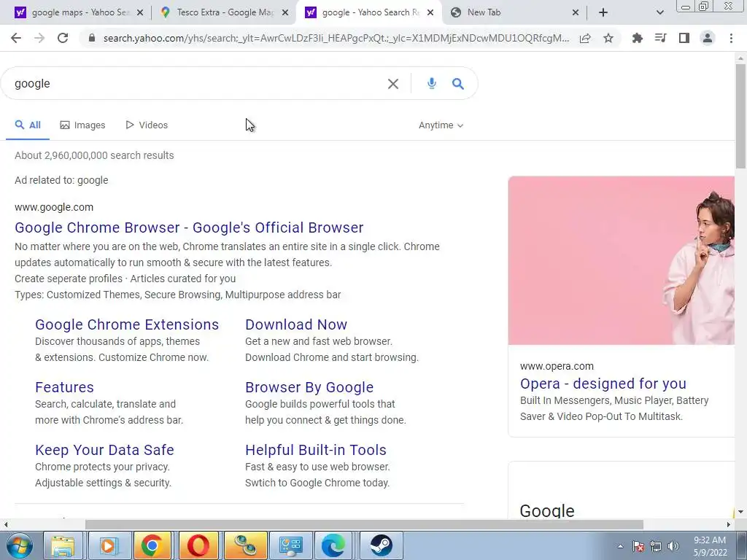Open Keep Your Data Safe link
Image resolution: width=747 pixels, height=560 pixels.
click(x=105, y=450)
